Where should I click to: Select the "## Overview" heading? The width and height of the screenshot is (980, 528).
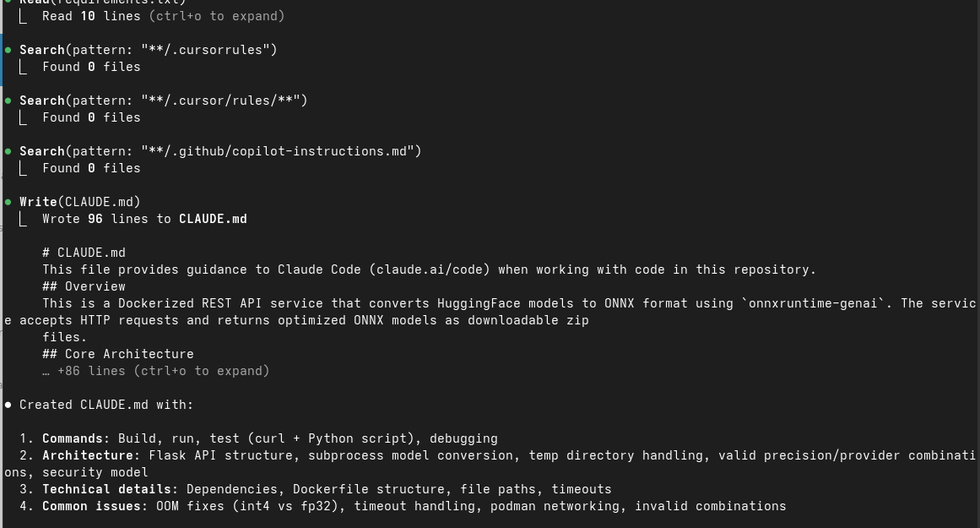tap(84, 286)
